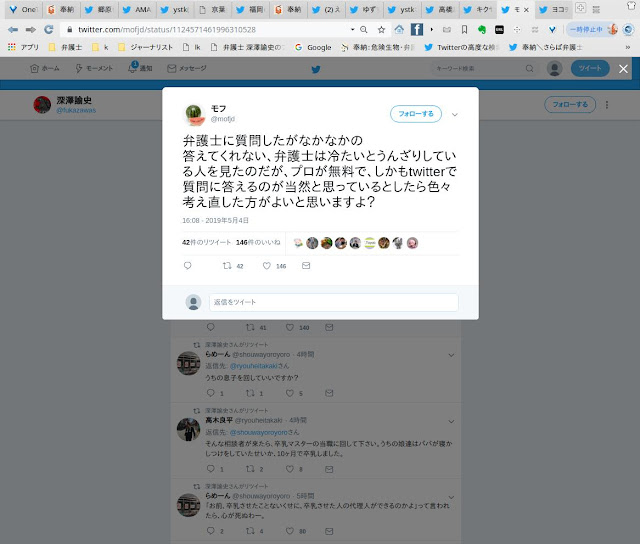
Task: Like the tweet showing 146 hearts
Action: [x=267, y=266]
